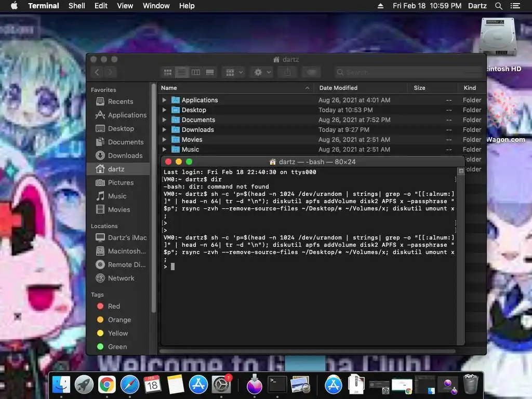Open System Preferences with red badge
The image size is (532, 399).
pos(221,385)
